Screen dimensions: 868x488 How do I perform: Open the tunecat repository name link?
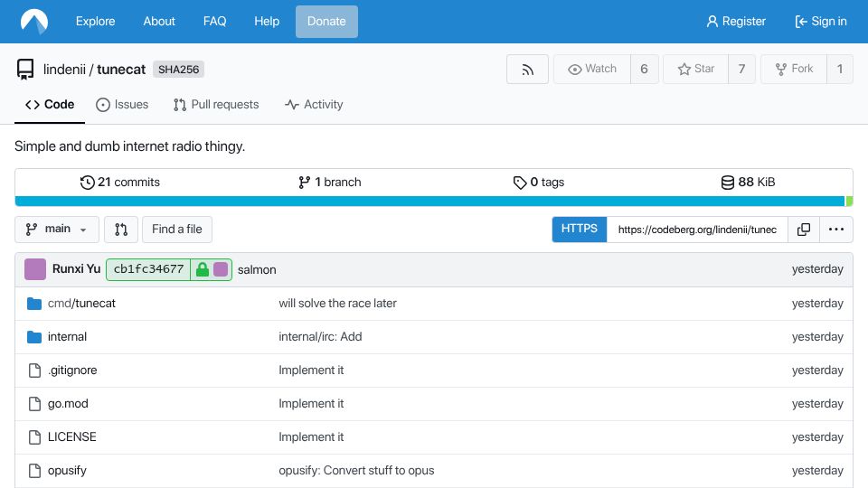point(121,70)
